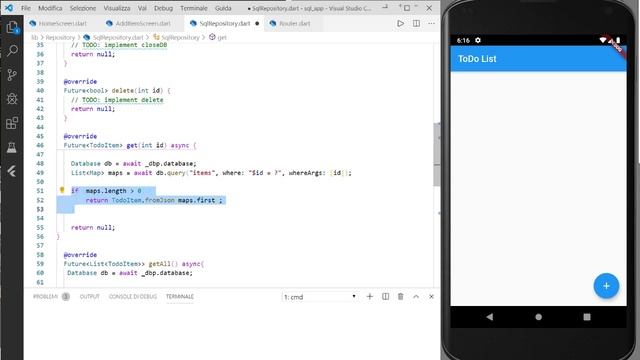Tap Android home button in emulator
This screenshot has height=360, width=640.
click(538, 317)
